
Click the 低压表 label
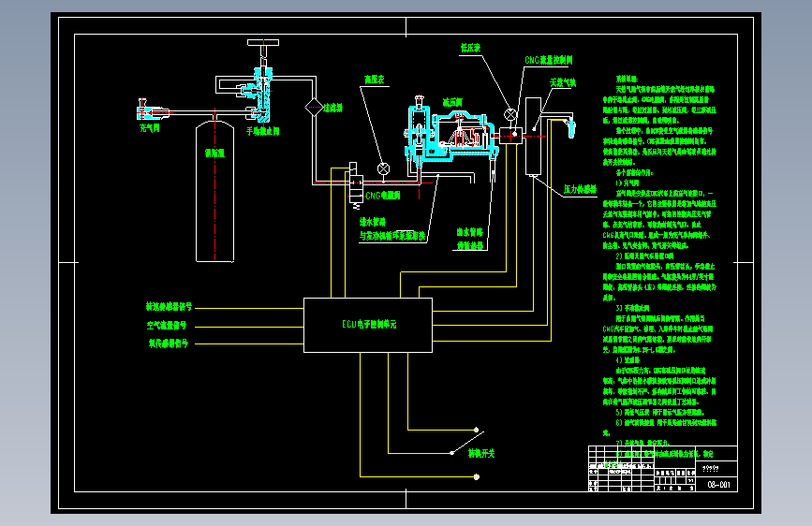(x=471, y=48)
